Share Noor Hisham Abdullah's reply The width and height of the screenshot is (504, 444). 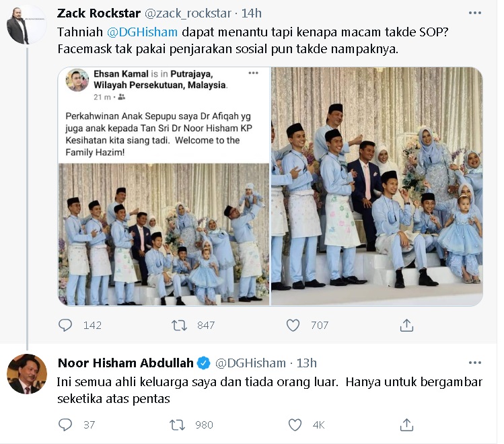pyautogui.click(x=406, y=424)
